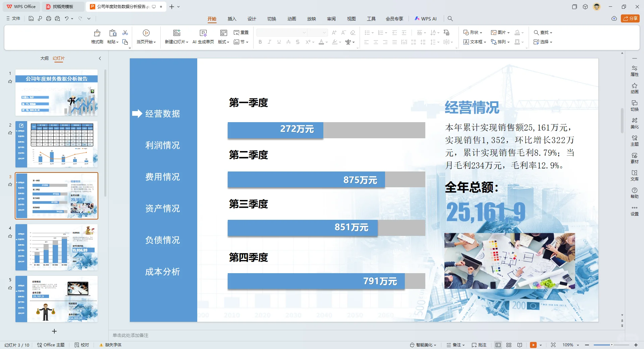Click the zoom in plus button
The image size is (644, 349).
click(636, 345)
